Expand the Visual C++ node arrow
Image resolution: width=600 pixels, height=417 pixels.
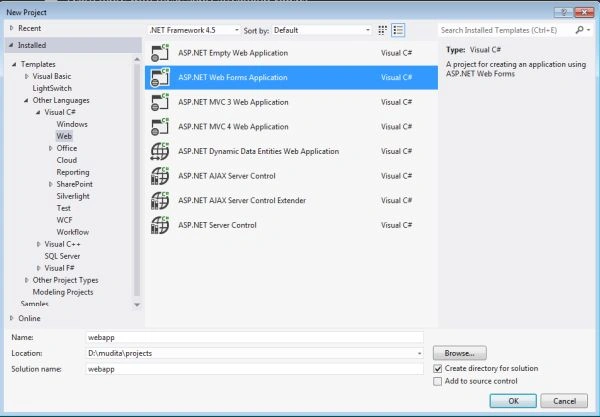pyautogui.click(x=38, y=244)
